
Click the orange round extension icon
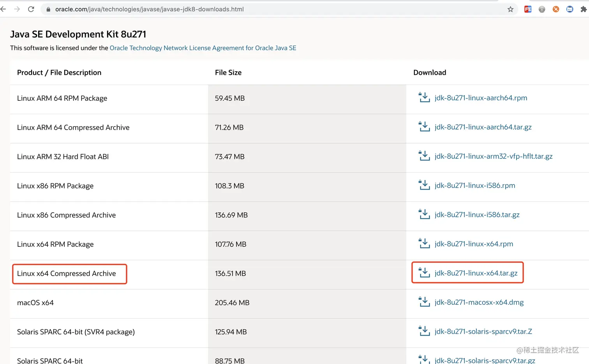(x=556, y=9)
